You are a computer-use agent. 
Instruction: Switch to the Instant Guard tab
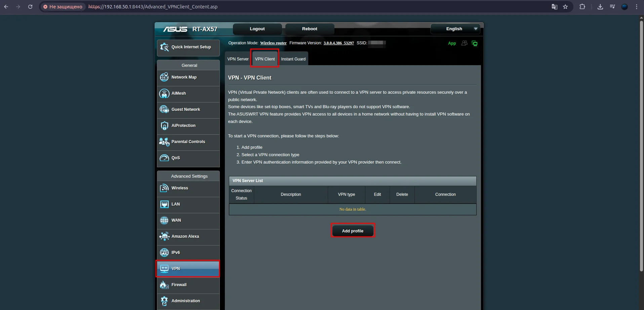click(293, 59)
